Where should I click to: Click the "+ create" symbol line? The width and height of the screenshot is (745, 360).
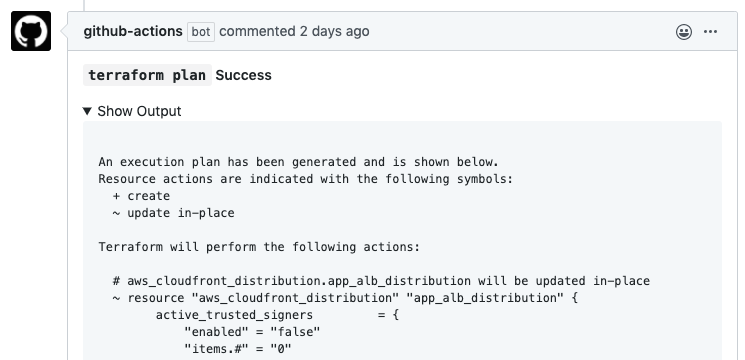tap(141, 196)
